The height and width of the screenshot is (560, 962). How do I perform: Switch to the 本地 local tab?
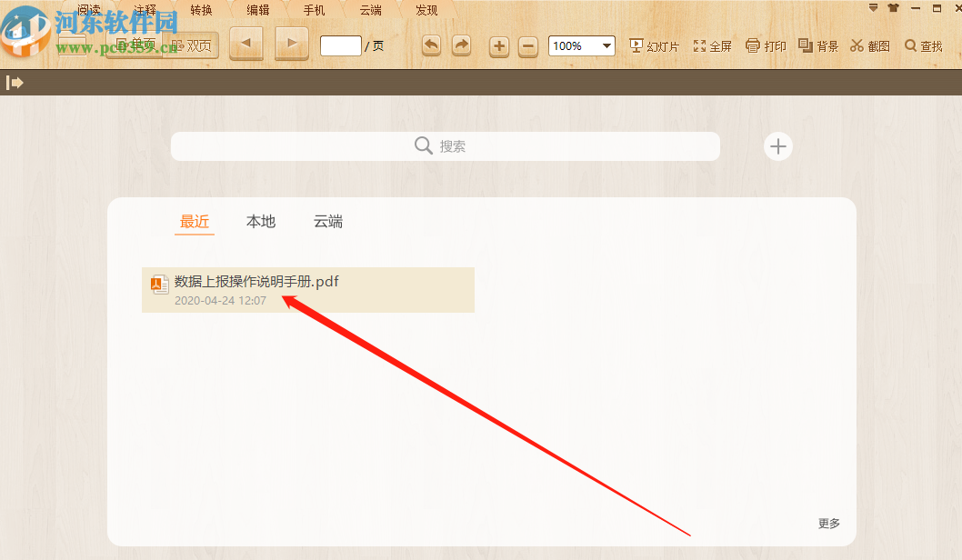(260, 221)
